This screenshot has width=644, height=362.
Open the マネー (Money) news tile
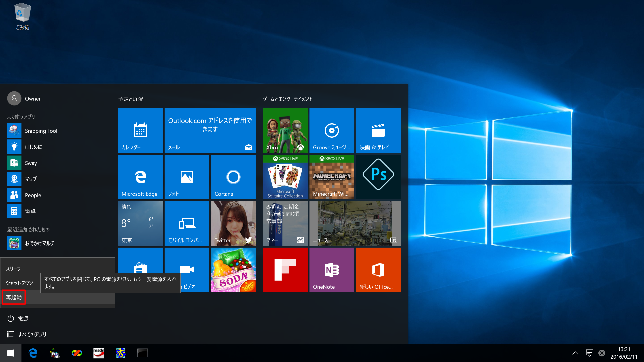pos(285,223)
